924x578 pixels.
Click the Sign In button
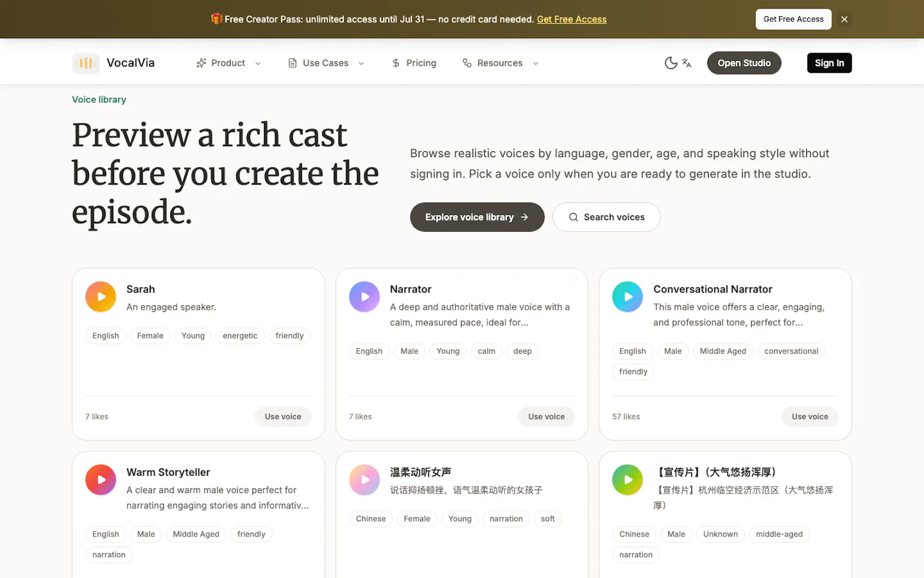(829, 63)
